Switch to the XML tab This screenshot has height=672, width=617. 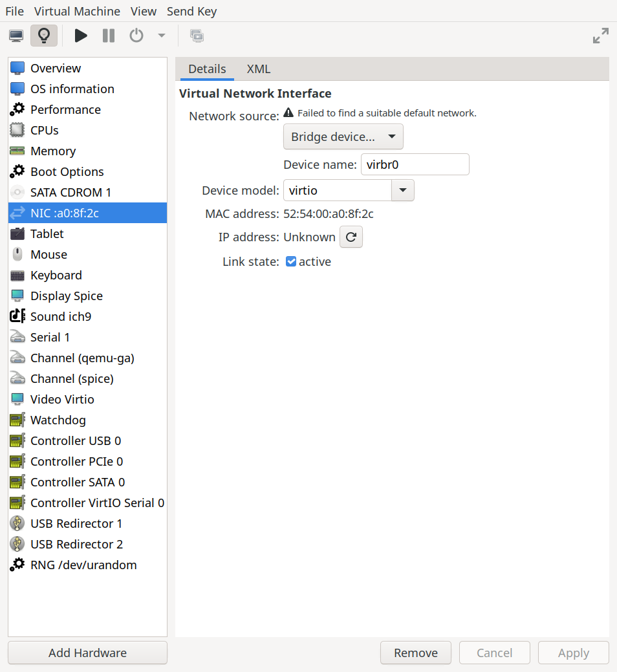[x=258, y=69]
